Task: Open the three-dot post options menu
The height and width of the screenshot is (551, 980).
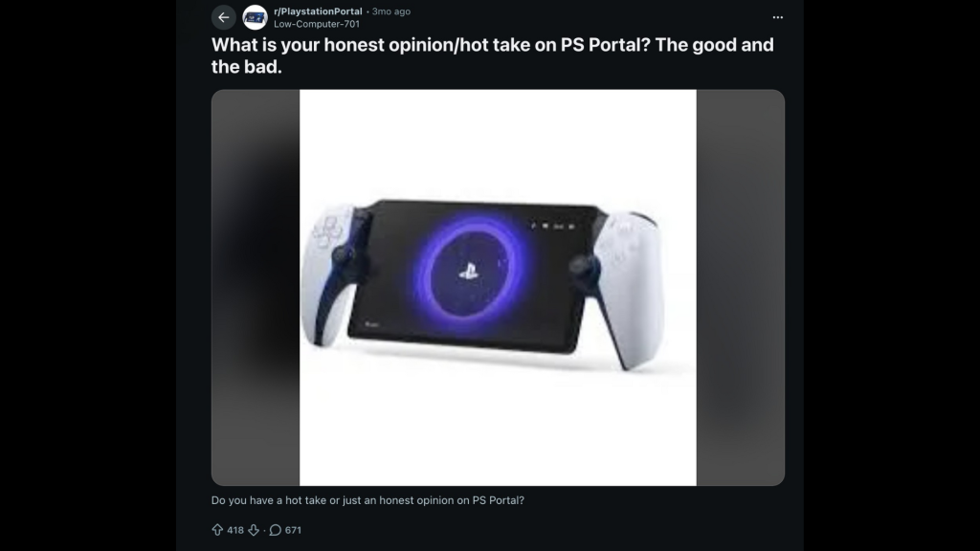Action: [x=777, y=17]
